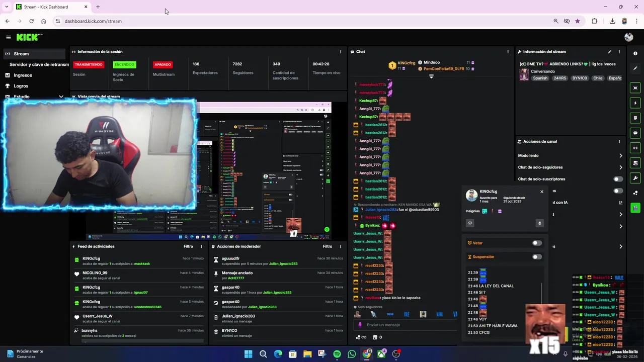Open browser extensions puzzle icon

[x=595, y=21]
